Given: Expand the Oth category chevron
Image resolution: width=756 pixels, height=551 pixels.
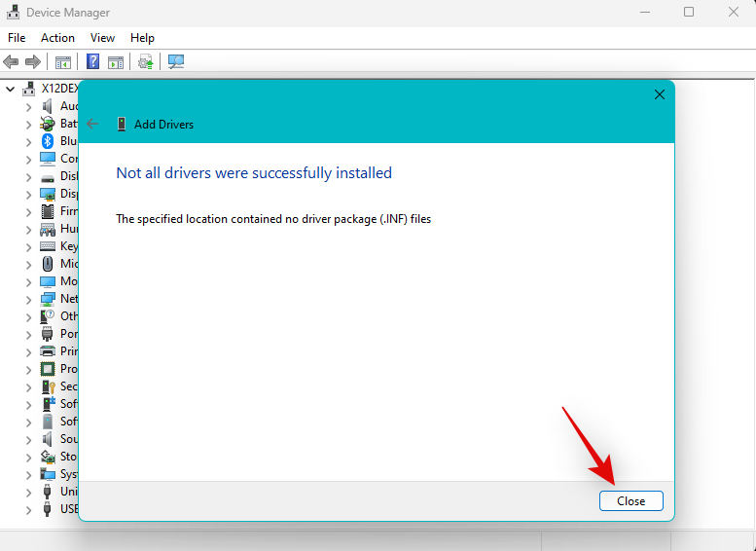Looking at the screenshot, I should [x=28, y=317].
